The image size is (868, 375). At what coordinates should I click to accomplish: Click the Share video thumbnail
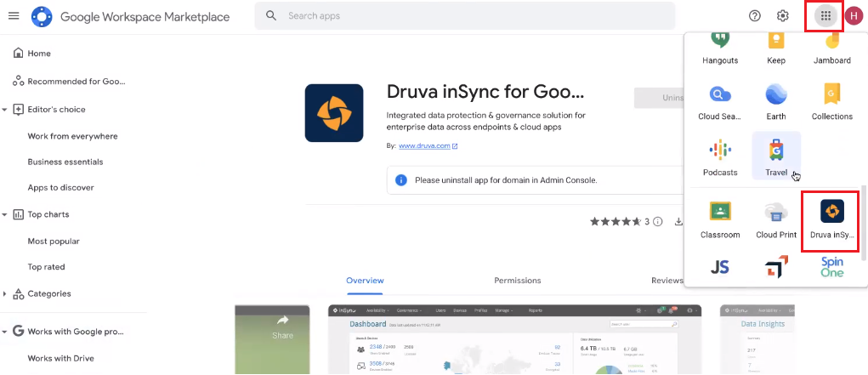click(x=272, y=339)
